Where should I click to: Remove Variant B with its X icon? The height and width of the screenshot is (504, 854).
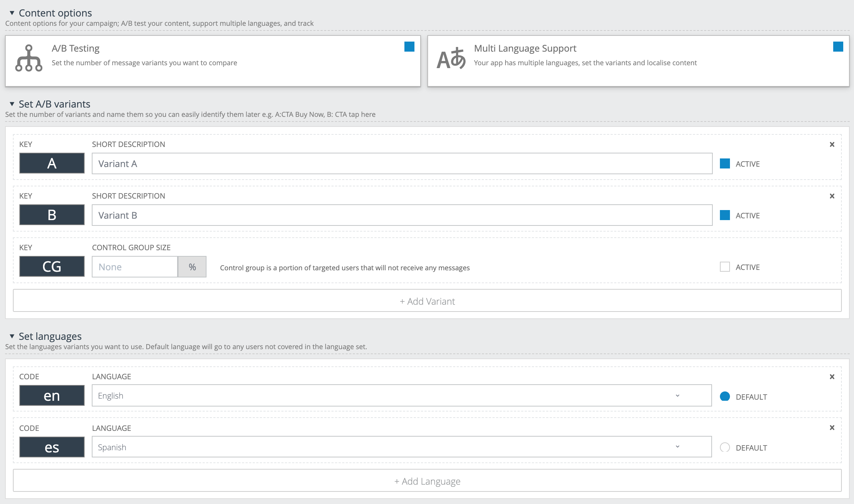(832, 196)
